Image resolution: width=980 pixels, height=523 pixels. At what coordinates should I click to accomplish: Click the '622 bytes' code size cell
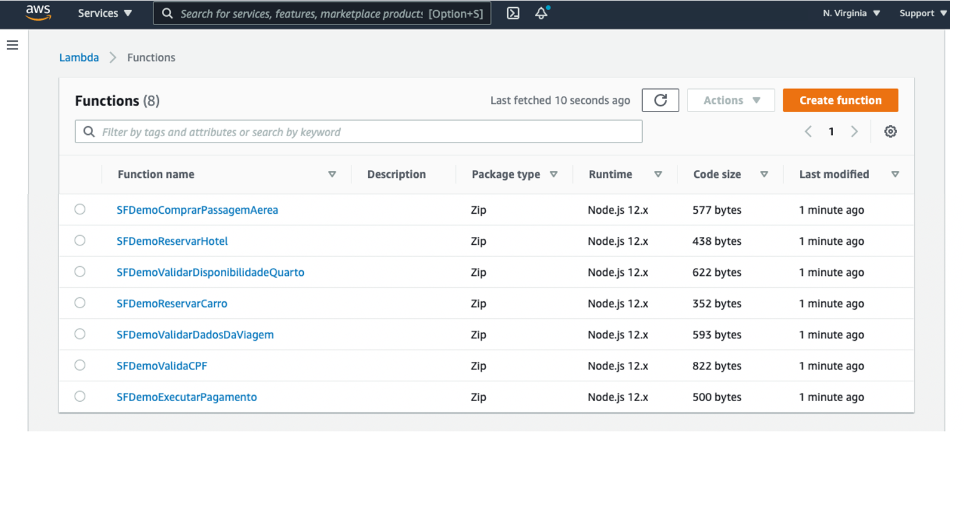[x=717, y=272]
